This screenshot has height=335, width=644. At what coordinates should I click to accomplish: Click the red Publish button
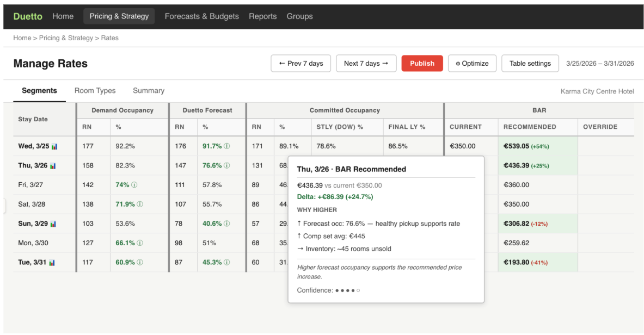tap(422, 64)
